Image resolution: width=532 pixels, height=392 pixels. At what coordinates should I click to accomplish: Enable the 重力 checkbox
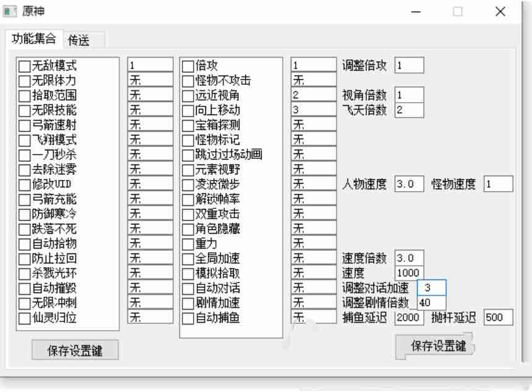(188, 244)
